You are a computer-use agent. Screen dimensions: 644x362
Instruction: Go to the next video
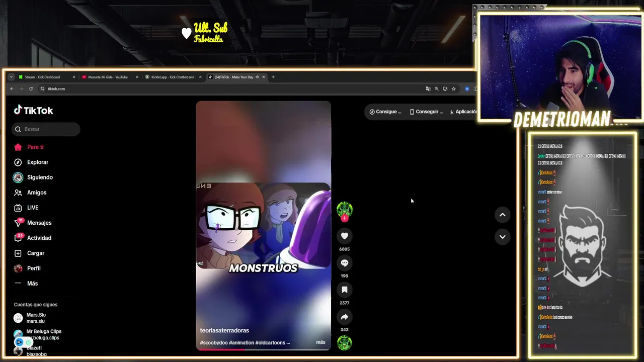point(502,237)
